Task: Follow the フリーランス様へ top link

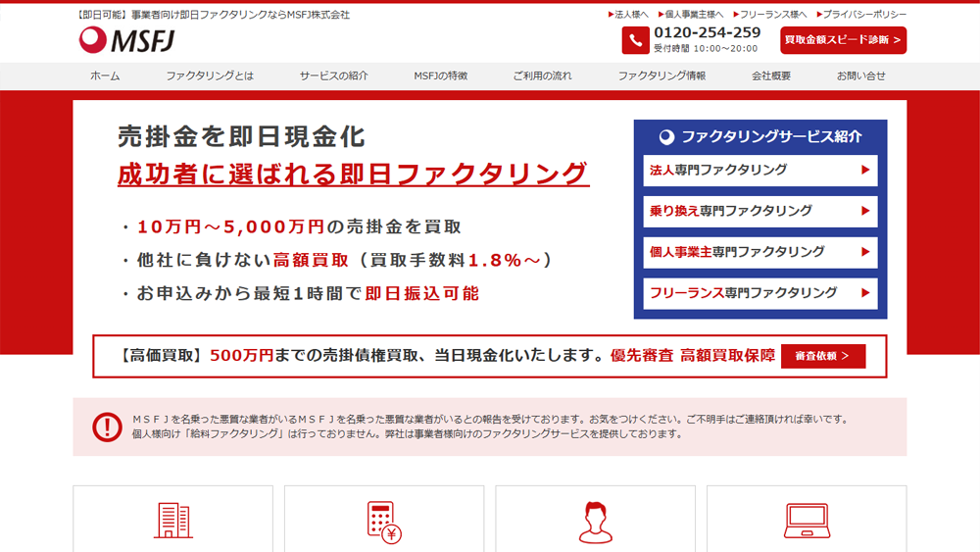Action: point(770,14)
